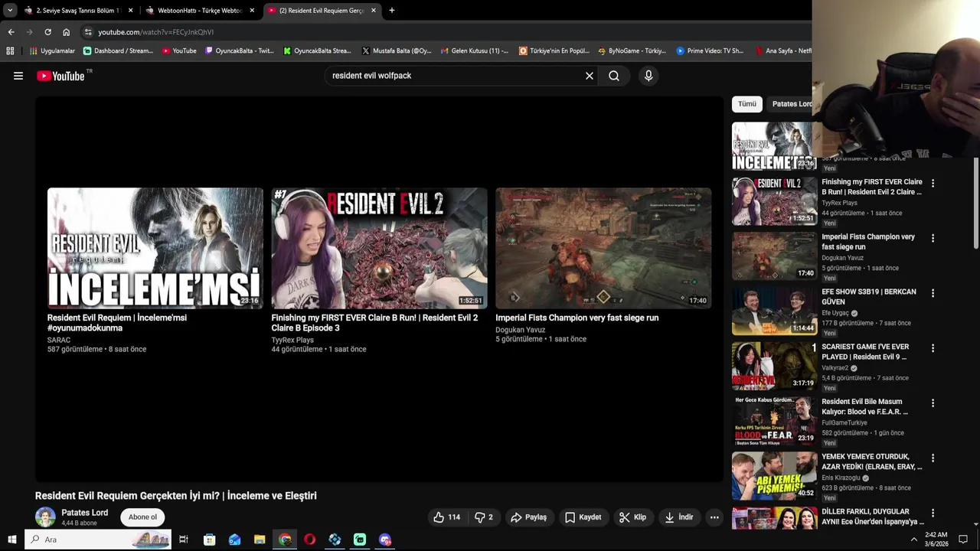The image size is (980, 551).
Task: Open the tab search dropdown arrow
Action: tap(9, 11)
